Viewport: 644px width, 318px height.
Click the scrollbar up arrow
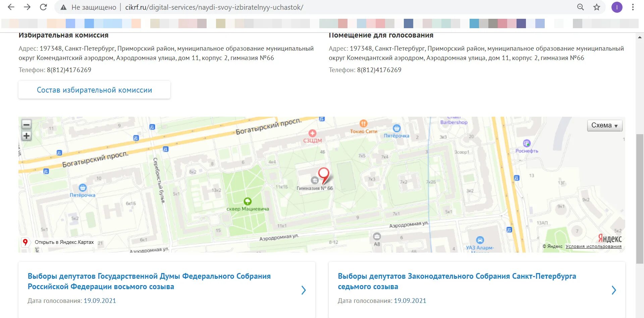640,37
